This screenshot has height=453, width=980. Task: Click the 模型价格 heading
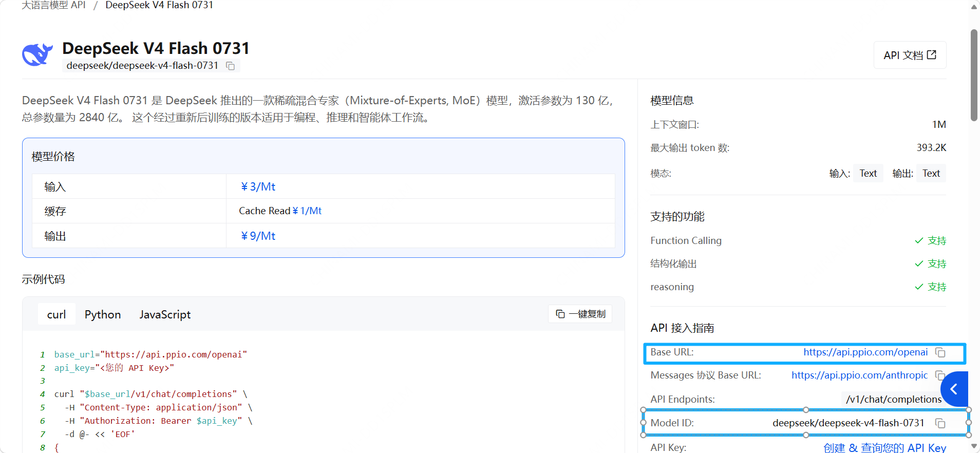53,157
